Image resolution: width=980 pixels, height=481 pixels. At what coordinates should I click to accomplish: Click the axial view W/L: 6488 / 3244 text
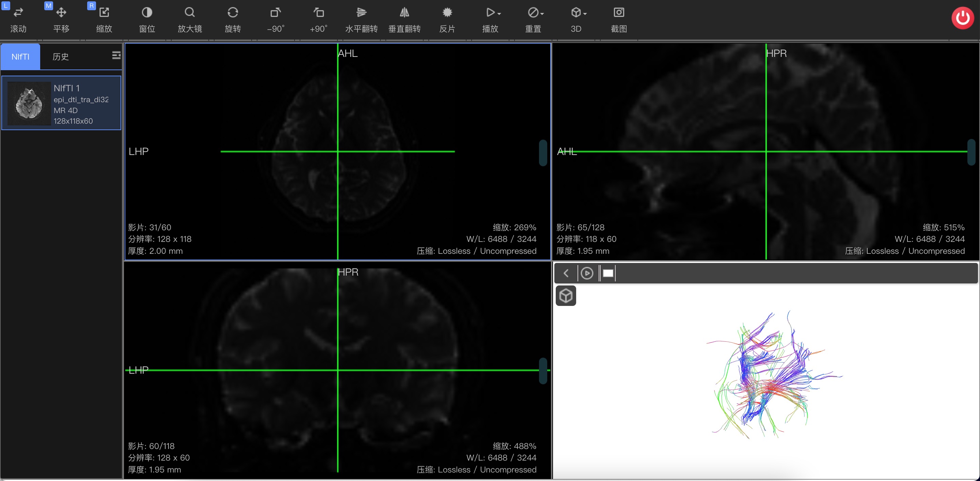coord(502,239)
